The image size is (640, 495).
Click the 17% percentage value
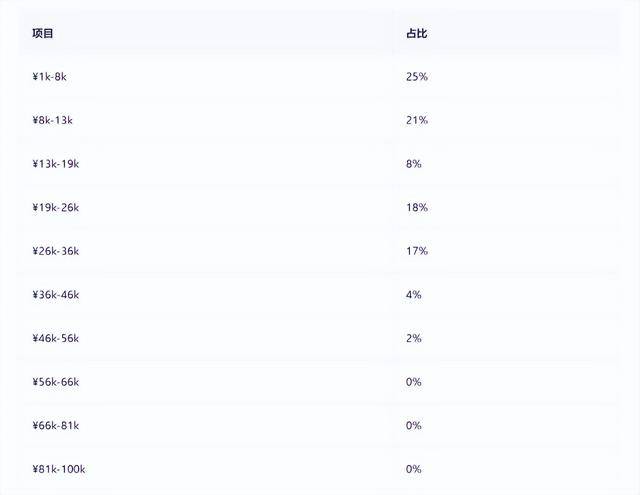417,251
